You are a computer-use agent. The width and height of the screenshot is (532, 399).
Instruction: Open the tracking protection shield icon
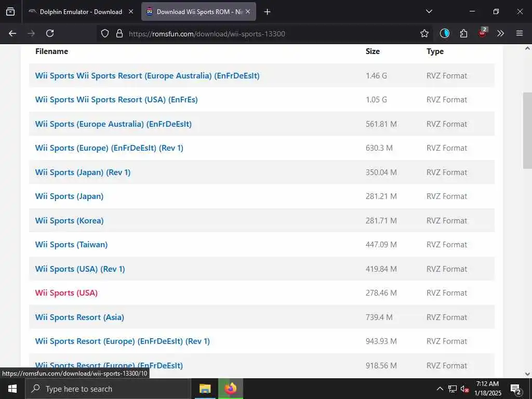pos(105,33)
